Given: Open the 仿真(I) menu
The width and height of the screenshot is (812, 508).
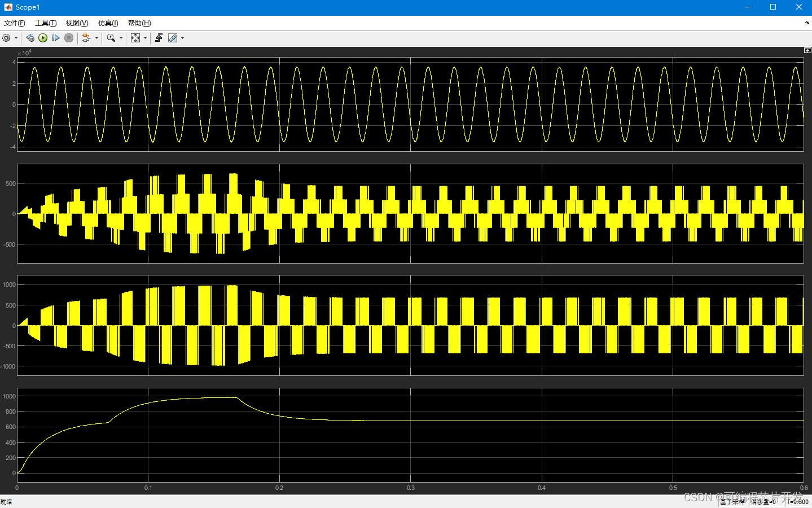Looking at the screenshot, I should tap(108, 23).
